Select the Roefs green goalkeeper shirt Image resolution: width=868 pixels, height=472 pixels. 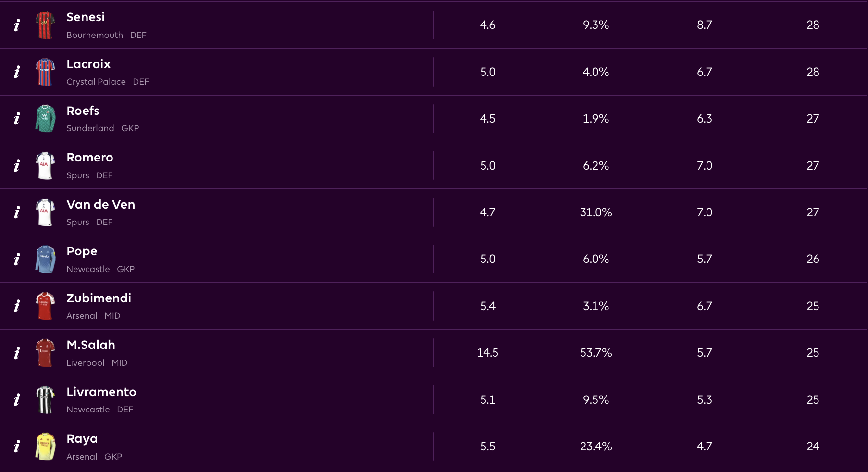pos(45,119)
